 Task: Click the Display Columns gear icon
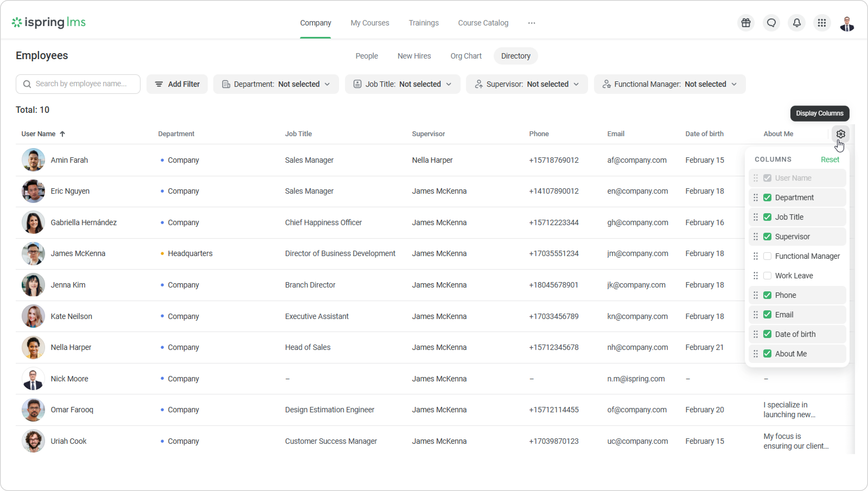click(840, 134)
